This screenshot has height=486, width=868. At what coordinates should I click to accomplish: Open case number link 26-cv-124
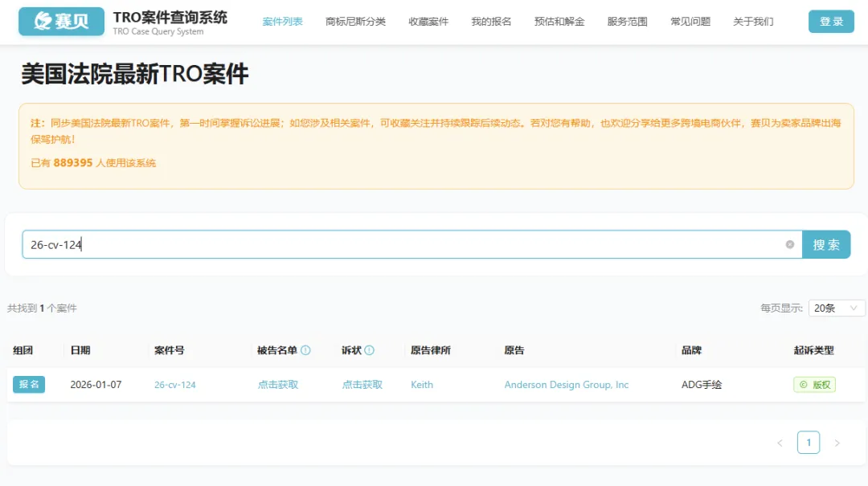tap(174, 384)
